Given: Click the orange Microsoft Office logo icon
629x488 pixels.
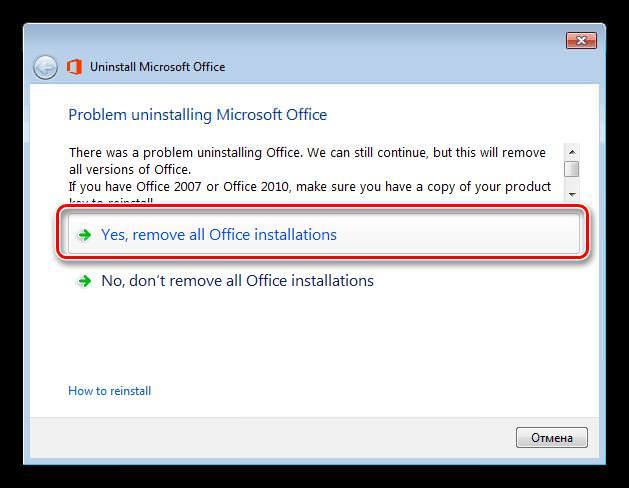Looking at the screenshot, I should coord(74,67).
